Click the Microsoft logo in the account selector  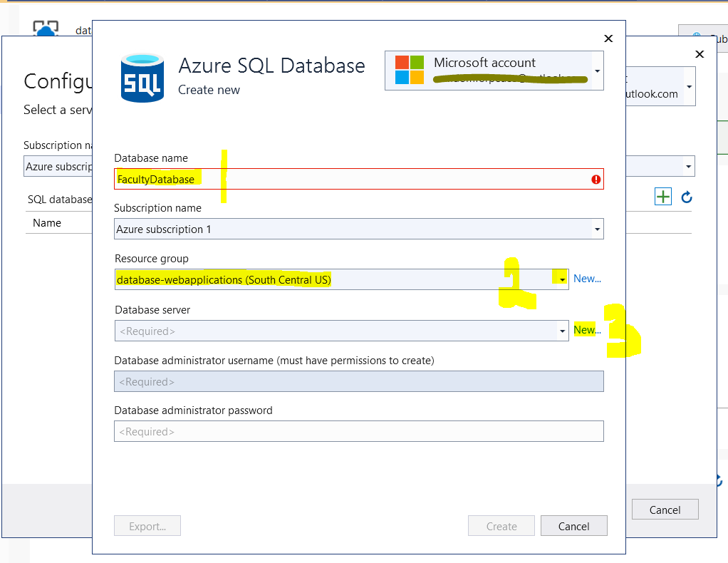tap(410, 70)
